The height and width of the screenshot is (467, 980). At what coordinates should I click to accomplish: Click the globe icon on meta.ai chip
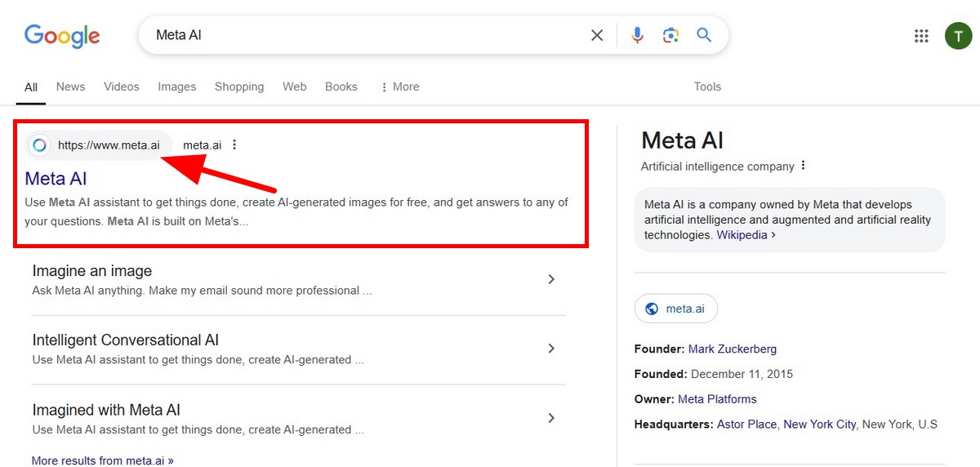tap(652, 309)
